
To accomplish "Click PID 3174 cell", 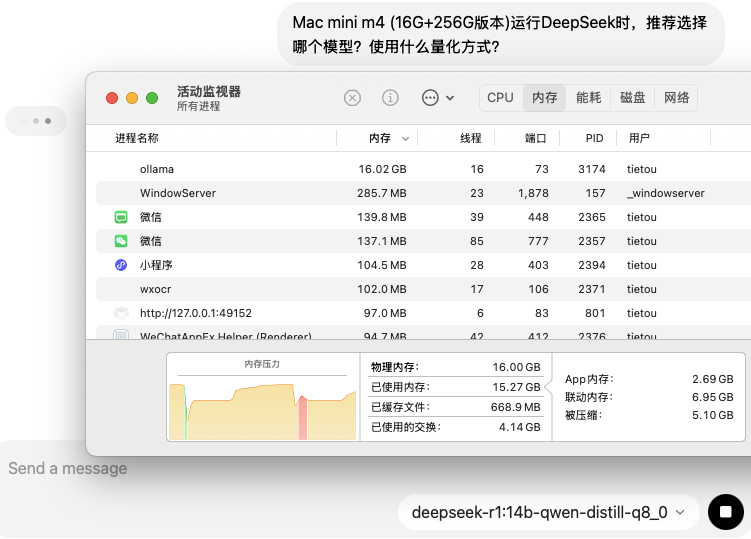I will tap(592, 169).
